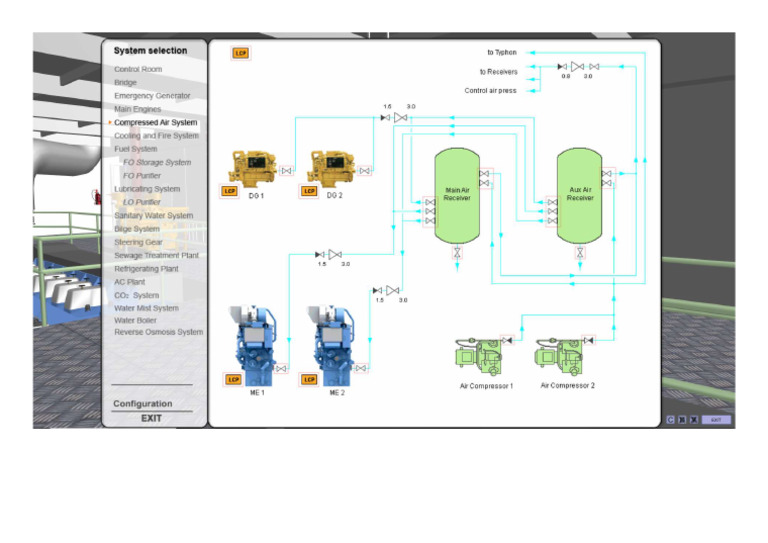Image resolution: width=768 pixels, height=543 pixels.
Task: Click the Main Air Receiver tank
Action: coord(457,195)
